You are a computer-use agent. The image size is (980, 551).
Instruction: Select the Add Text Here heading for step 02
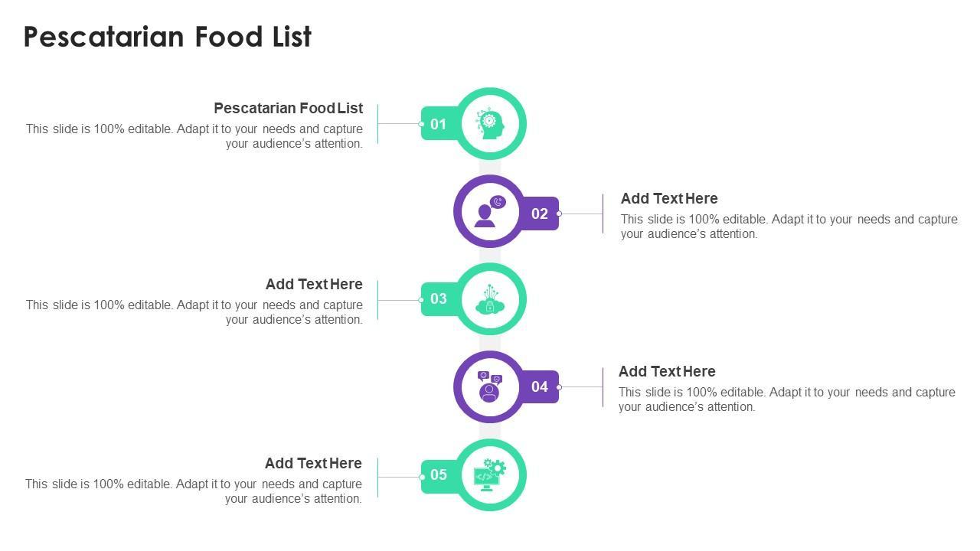[x=669, y=198]
